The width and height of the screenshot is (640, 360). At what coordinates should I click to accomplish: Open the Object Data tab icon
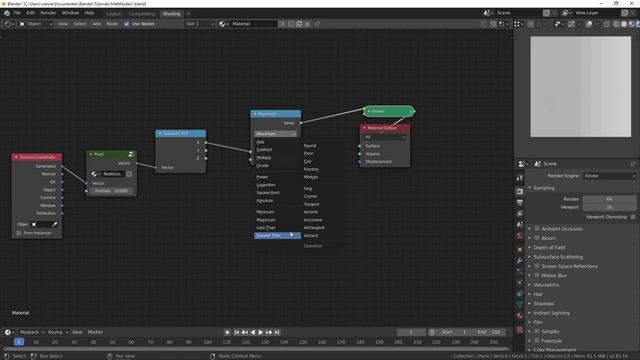[x=520, y=304]
